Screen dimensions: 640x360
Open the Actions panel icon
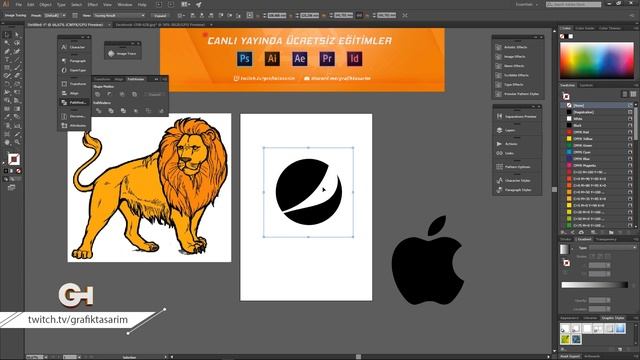499,144
